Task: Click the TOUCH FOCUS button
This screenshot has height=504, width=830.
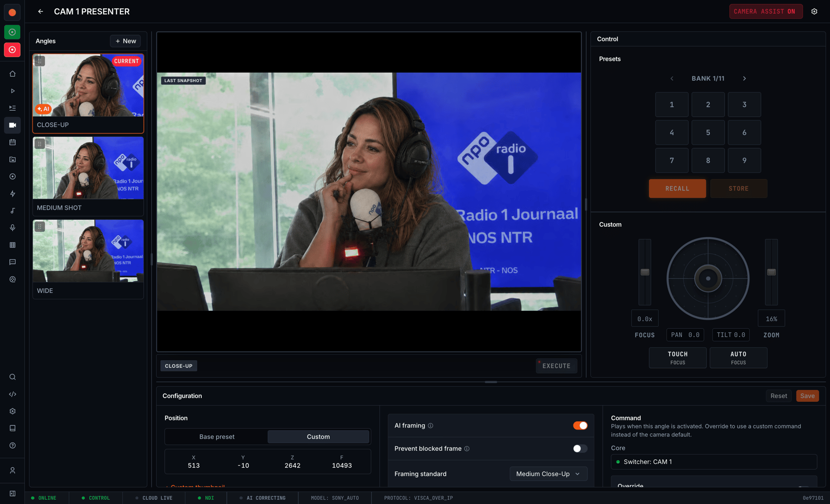Action: [x=678, y=358]
